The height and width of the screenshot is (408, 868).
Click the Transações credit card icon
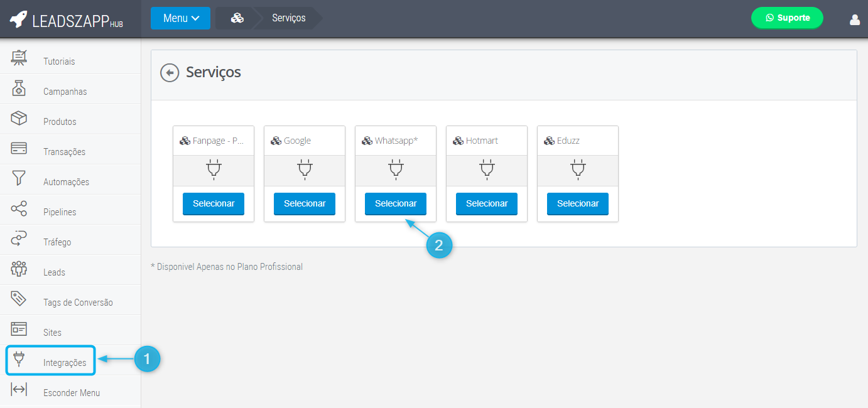[19, 149]
